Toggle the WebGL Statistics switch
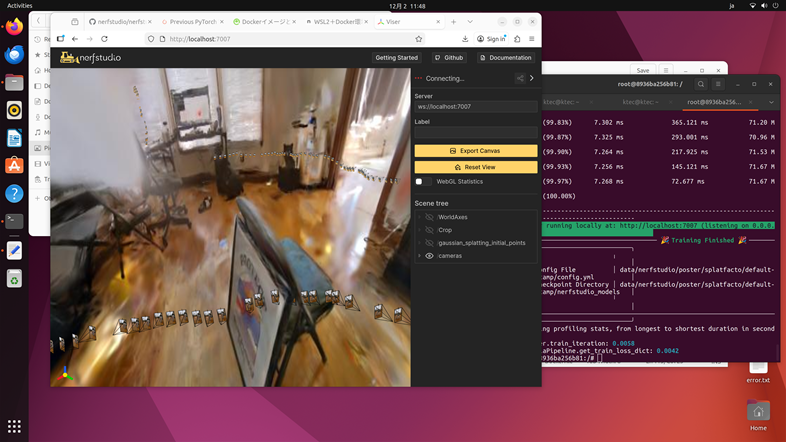The height and width of the screenshot is (442, 786). pyautogui.click(x=423, y=181)
